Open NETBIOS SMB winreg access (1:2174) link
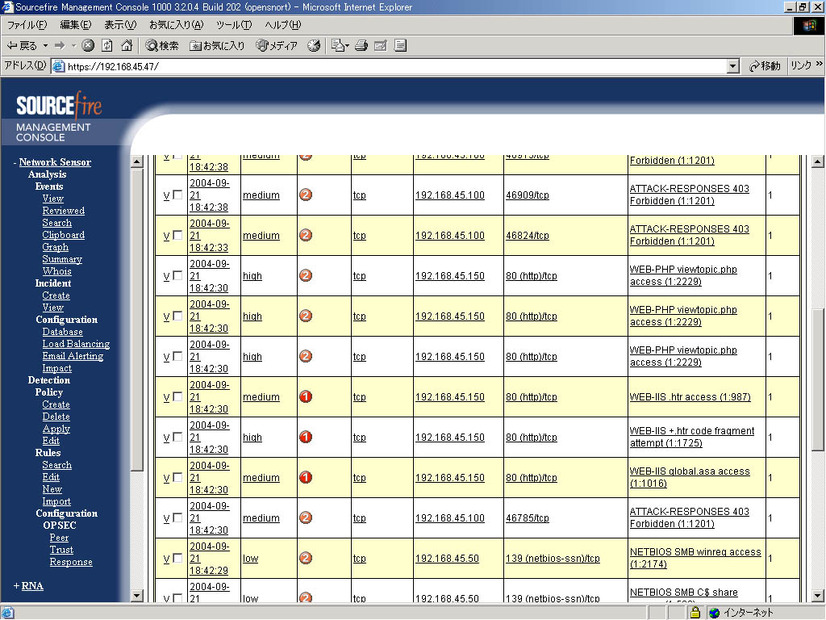Screen dimensions: 826x620 click(695, 558)
